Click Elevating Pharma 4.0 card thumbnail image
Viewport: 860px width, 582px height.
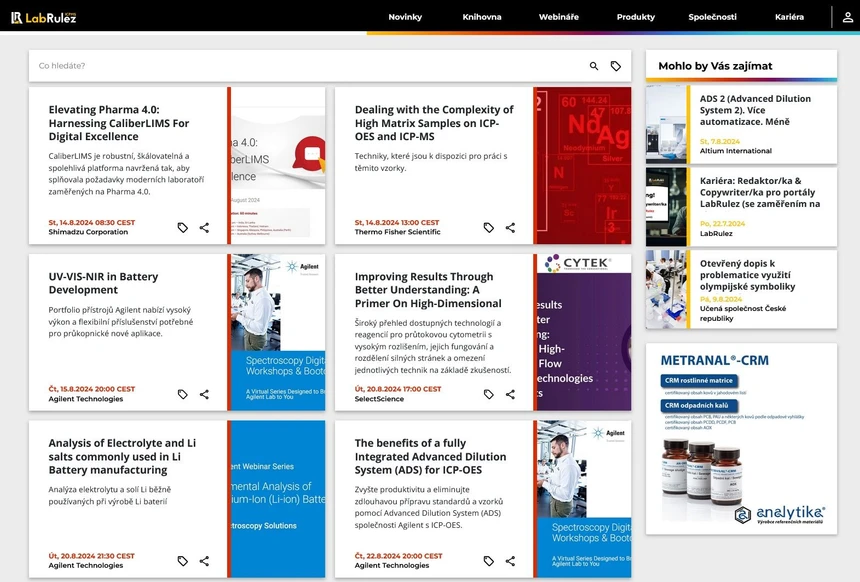(x=278, y=166)
